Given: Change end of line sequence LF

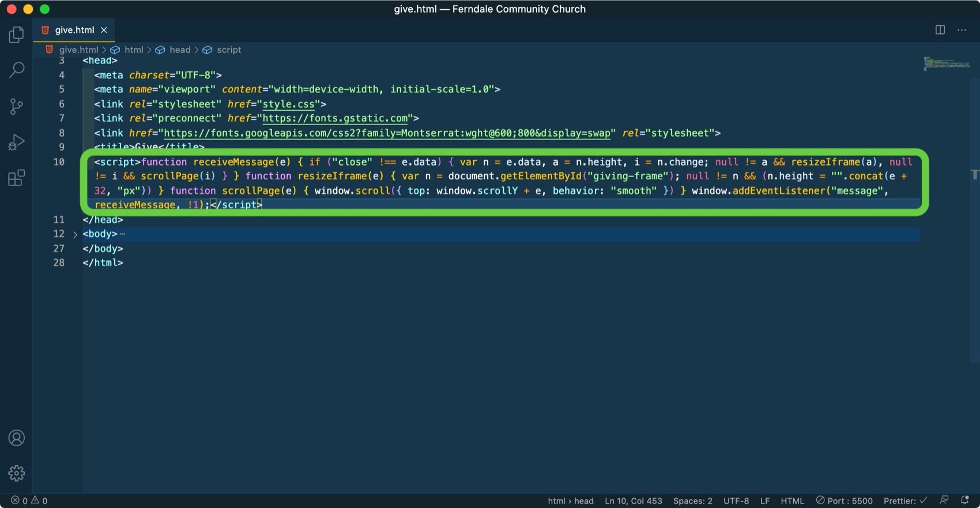Looking at the screenshot, I should tap(765, 501).
